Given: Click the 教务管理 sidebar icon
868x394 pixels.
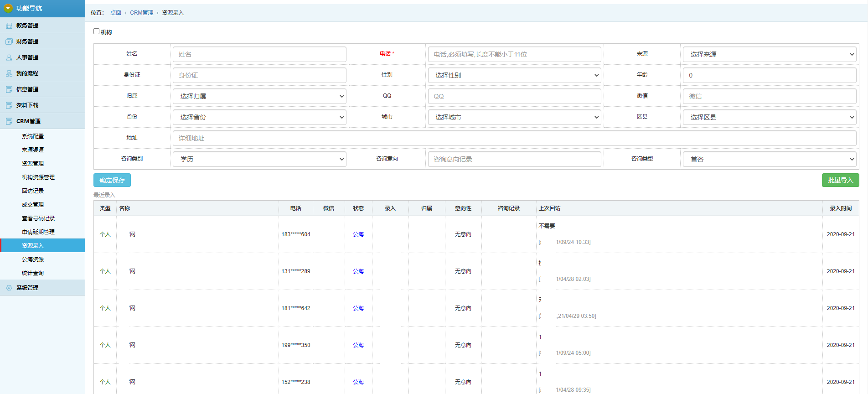Looking at the screenshot, I should (9, 26).
